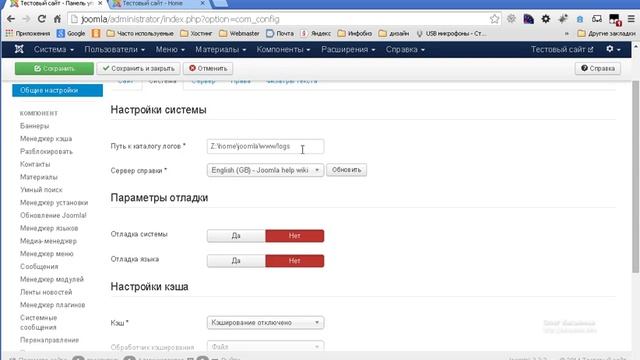Open Менеджер установки in the sidebar
640x360 pixels.
click(x=54, y=202)
